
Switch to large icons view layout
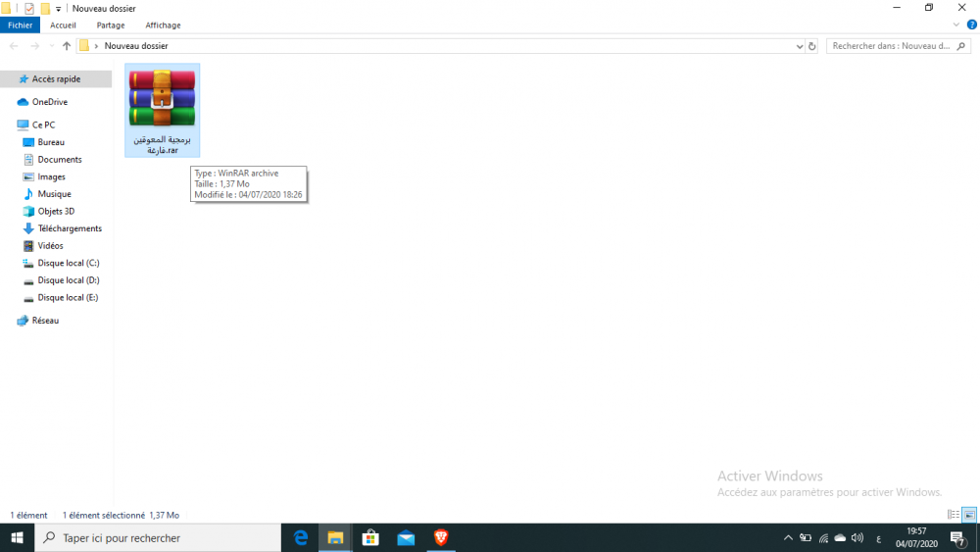click(969, 515)
